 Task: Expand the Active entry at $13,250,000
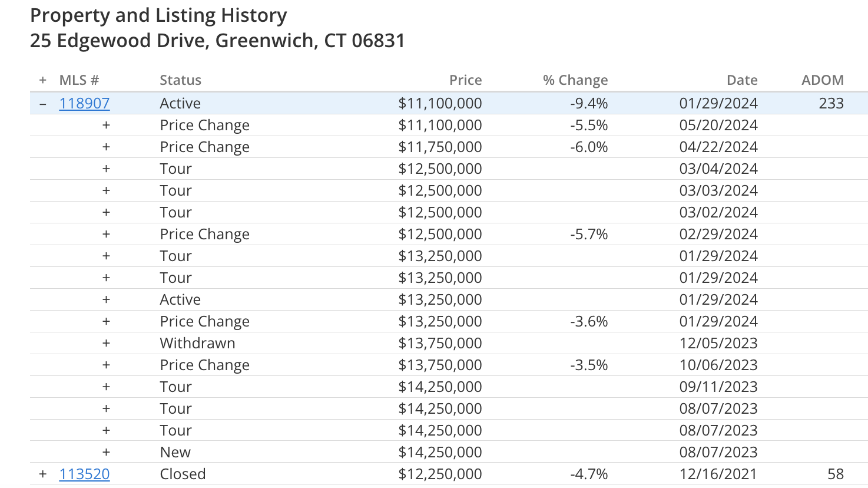coord(106,299)
